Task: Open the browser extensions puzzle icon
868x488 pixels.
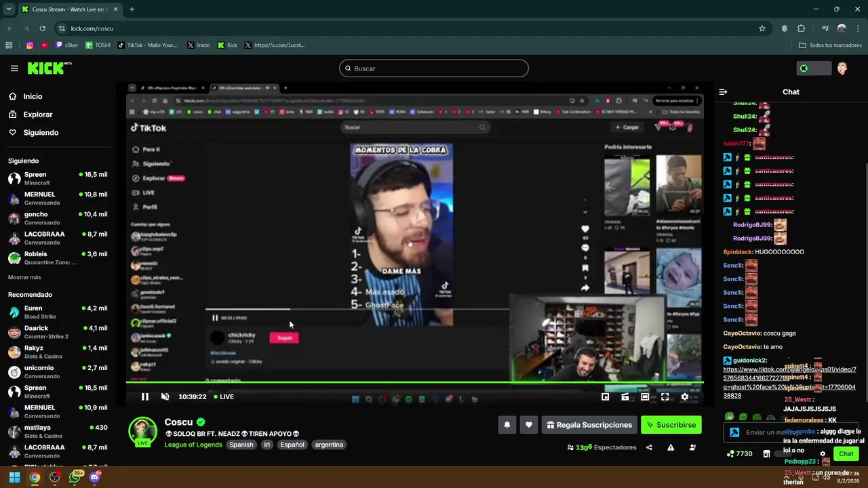Action: pyautogui.click(x=801, y=28)
